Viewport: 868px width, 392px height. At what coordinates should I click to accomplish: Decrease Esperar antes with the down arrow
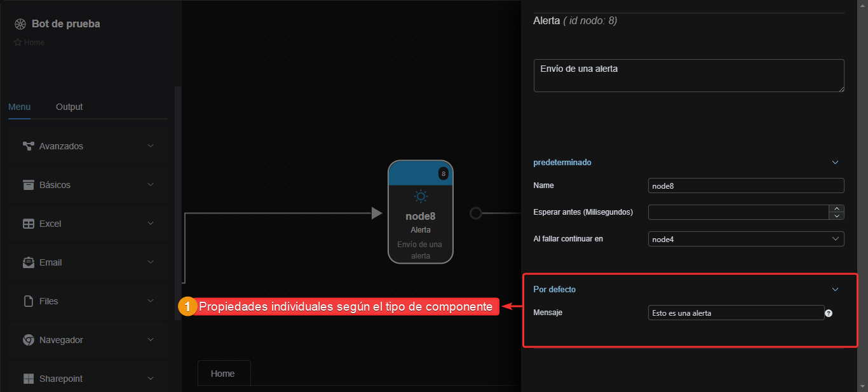point(837,216)
